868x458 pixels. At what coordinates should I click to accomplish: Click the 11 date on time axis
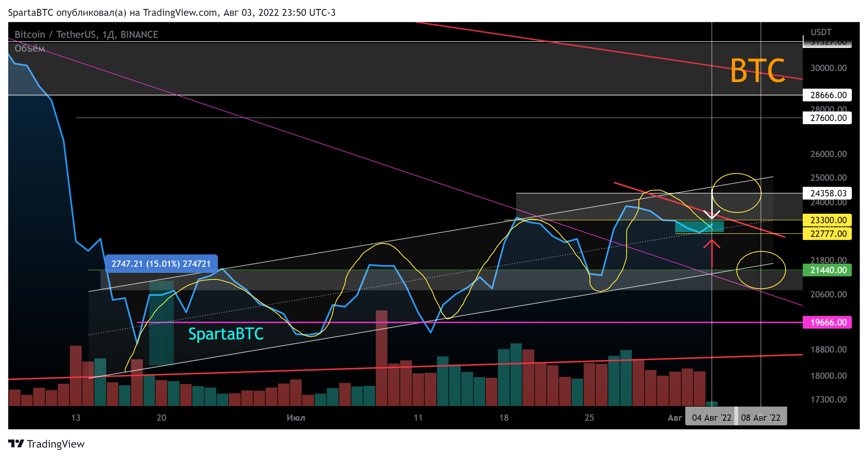pyautogui.click(x=418, y=418)
